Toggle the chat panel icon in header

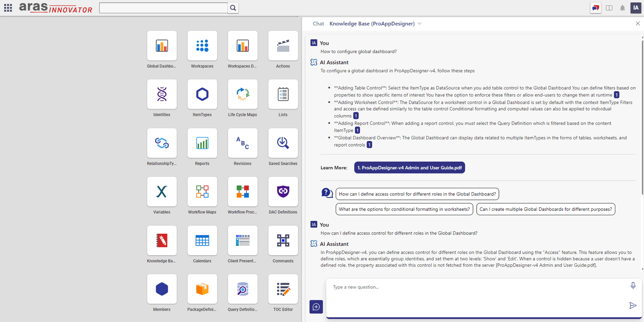click(x=596, y=8)
